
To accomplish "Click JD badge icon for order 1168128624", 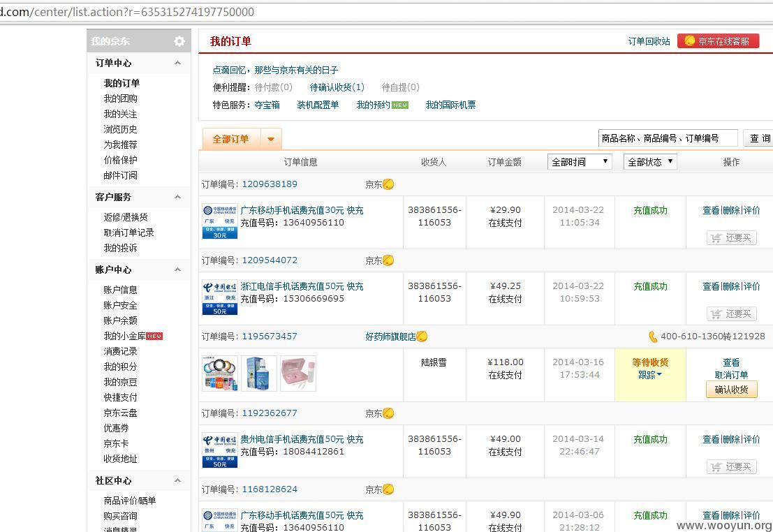I will pyautogui.click(x=388, y=489).
